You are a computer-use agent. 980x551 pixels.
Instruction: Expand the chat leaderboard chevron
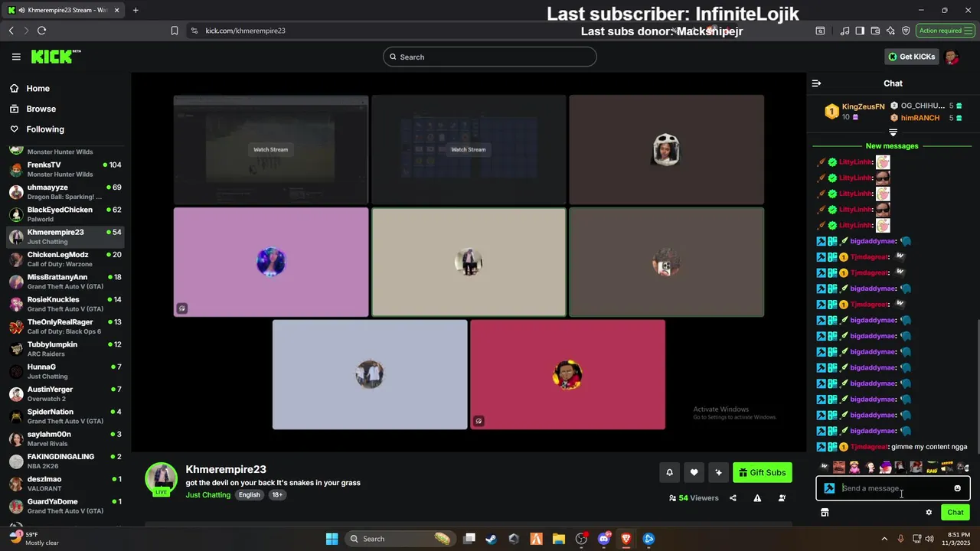coord(893,132)
